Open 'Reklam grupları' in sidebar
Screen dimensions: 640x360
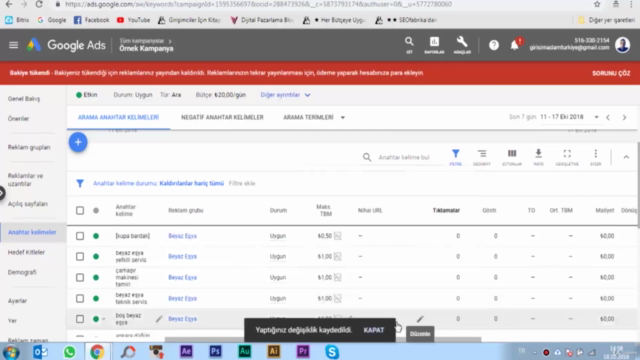(x=29, y=147)
